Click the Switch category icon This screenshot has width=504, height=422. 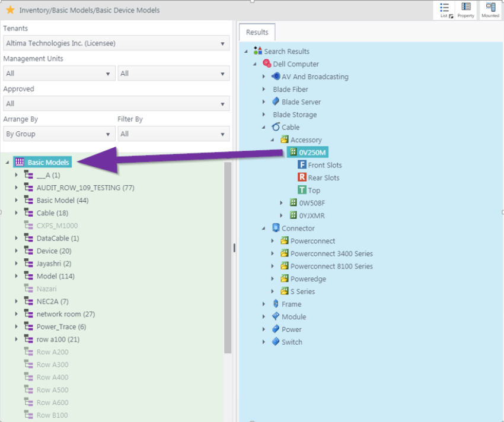(x=276, y=341)
